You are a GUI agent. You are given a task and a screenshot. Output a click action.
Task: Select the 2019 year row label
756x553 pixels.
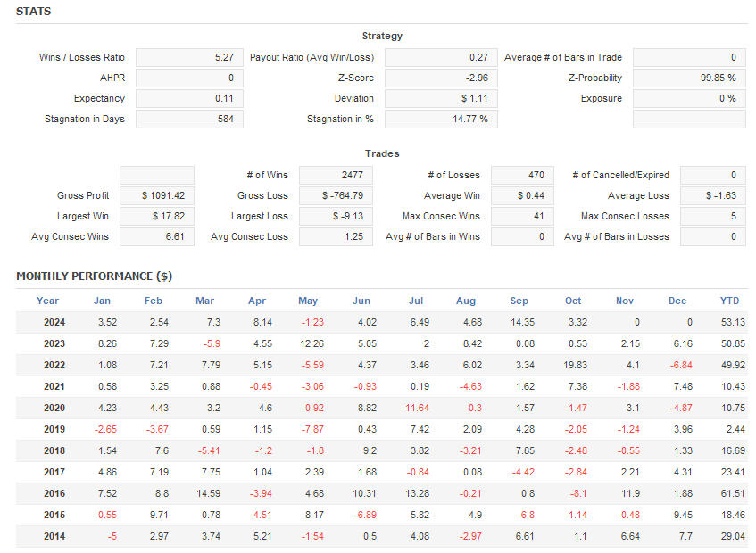coord(54,429)
